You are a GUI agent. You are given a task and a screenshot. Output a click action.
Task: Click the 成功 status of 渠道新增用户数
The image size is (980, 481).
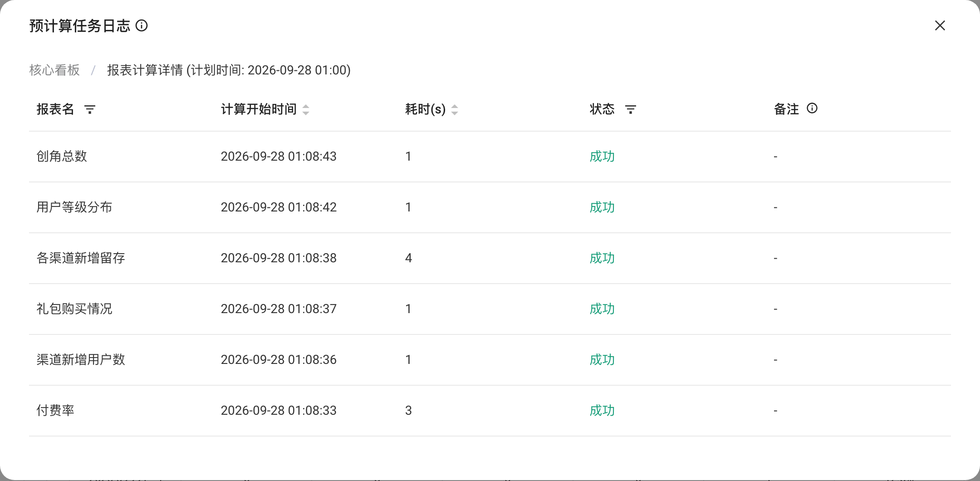(602, 360)
